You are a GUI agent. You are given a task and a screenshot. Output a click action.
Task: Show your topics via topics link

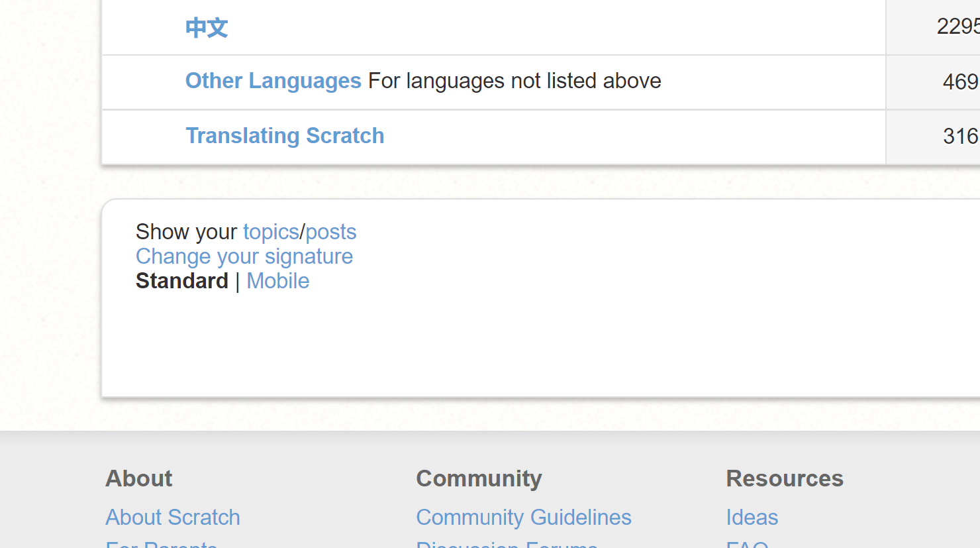271,232
